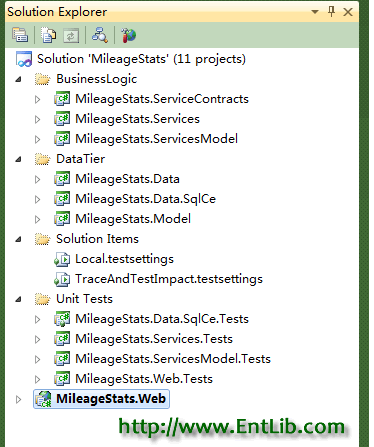
Task: Select MileageStats.ServiceContracts label
Action: click(x=162, y=99)
